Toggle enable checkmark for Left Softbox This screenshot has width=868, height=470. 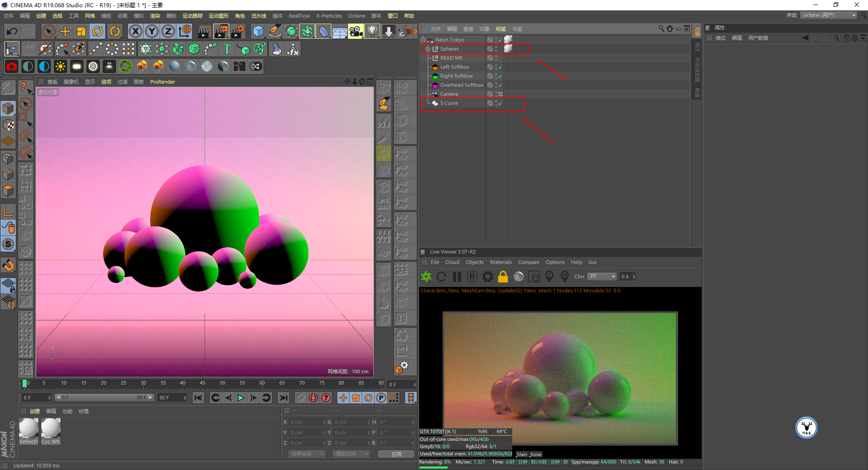[500, 67]
